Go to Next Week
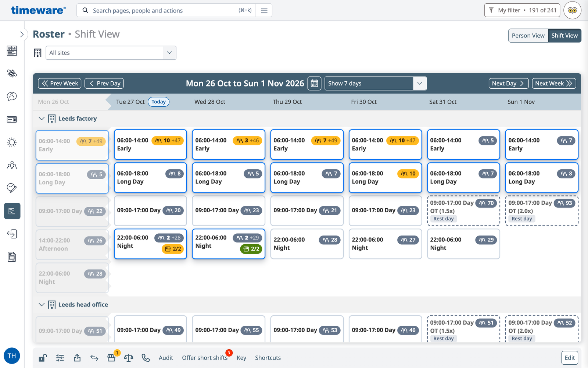 point(554,84)
